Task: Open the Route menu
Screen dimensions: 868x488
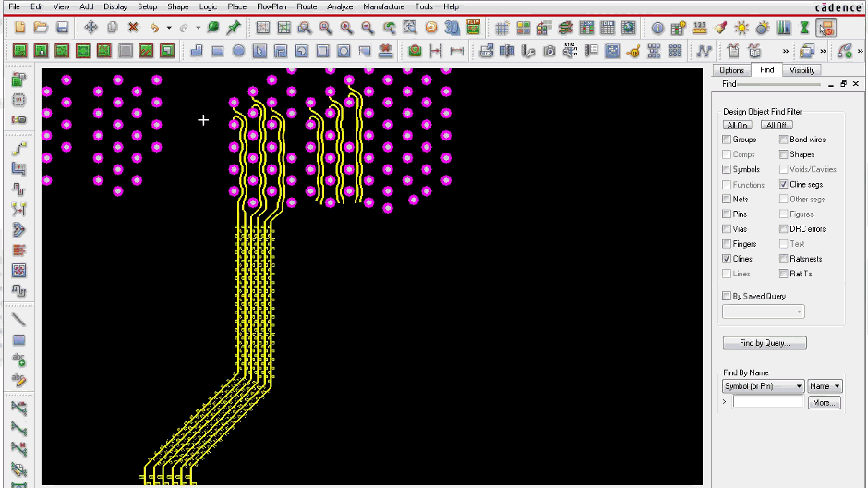Action: click(x=307, y=6)
